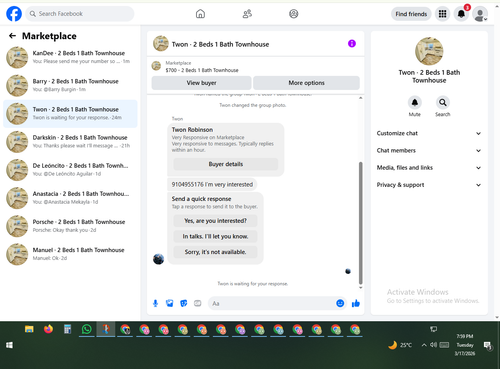500x369 pixels.
Task: Click the volume icon in system tray
Action: point(433,345)
